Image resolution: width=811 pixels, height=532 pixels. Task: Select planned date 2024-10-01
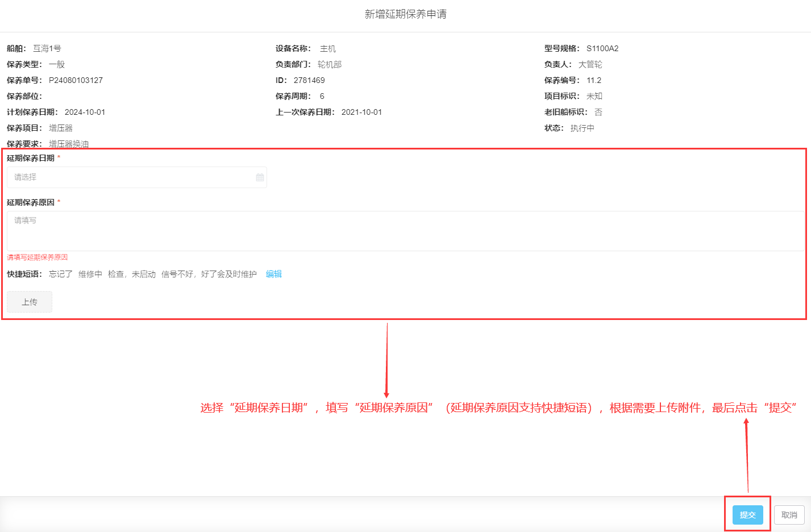(85, 112)
